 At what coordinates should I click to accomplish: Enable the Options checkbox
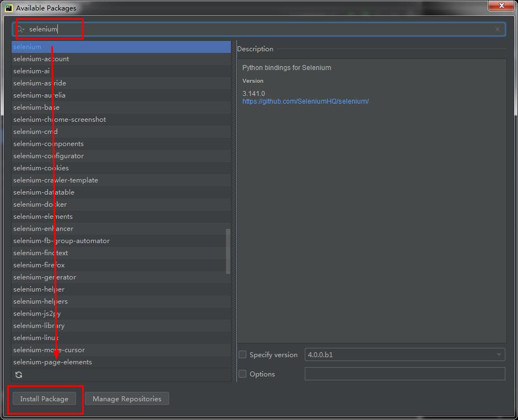242,374
